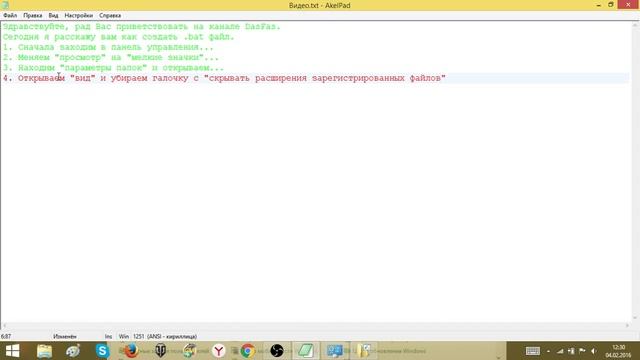This screenshot has height=360, width=640.
Task: Click the 1251 (ANSI - кириллица) codepage
Action: pos(165,337)
